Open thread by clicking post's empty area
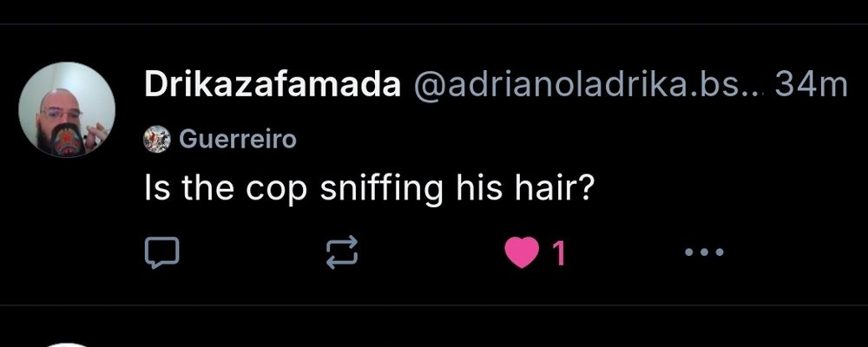The image size is (868, 347). pos(720,188)
